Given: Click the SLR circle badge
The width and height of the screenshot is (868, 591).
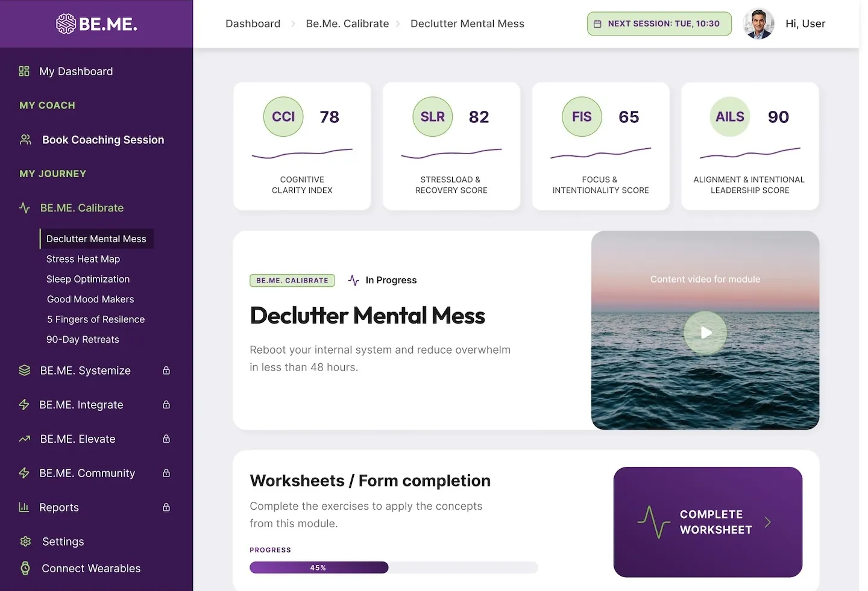Looking at the screenshot, I should click(433, 116).
